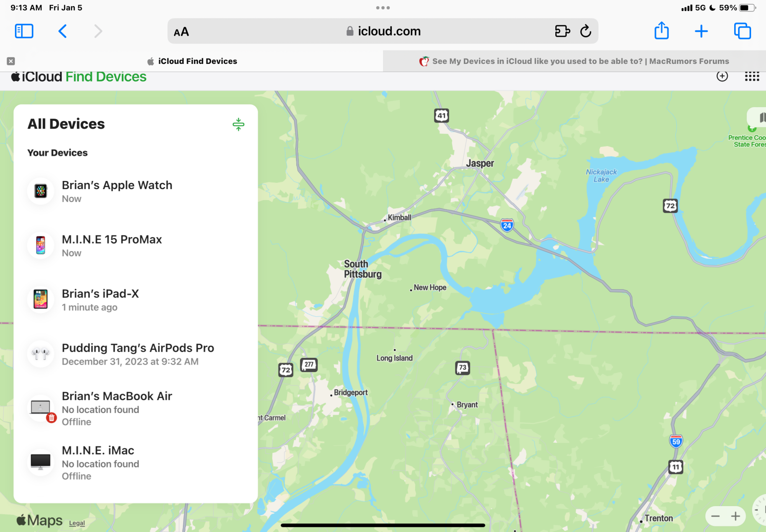Tap the New Hope map label
766x532 pixels.
click(430, 287)
